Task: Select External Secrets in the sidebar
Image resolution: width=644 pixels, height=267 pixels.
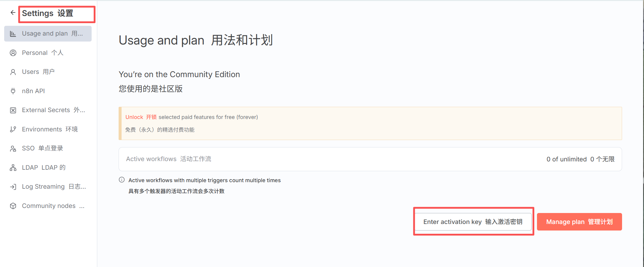Action: coord(48,110)
